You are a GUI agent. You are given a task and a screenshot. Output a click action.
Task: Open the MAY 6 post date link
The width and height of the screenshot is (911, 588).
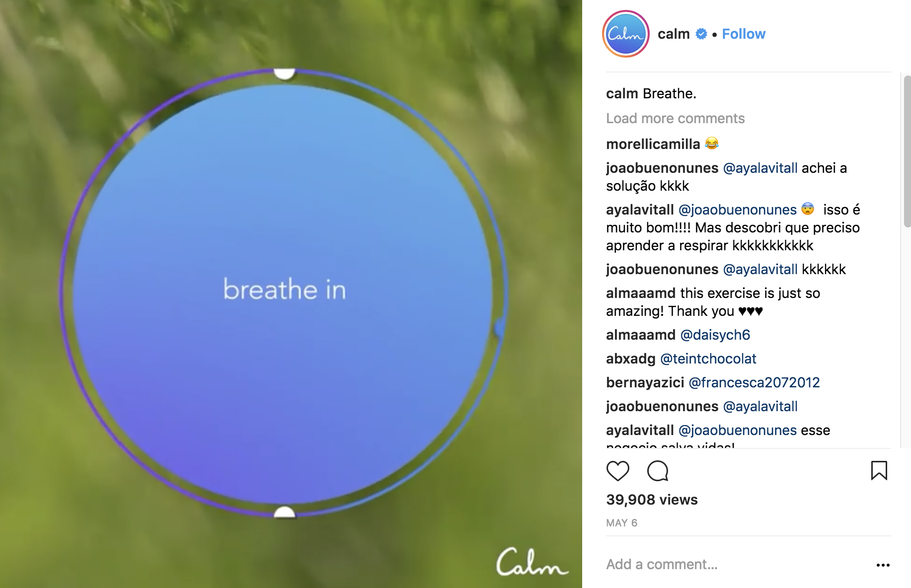621,523
